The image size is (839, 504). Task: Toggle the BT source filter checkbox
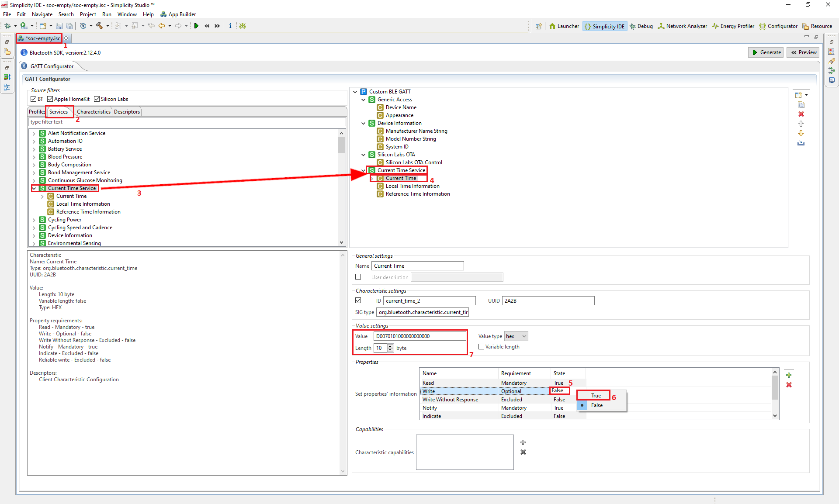tap(34, 99)
